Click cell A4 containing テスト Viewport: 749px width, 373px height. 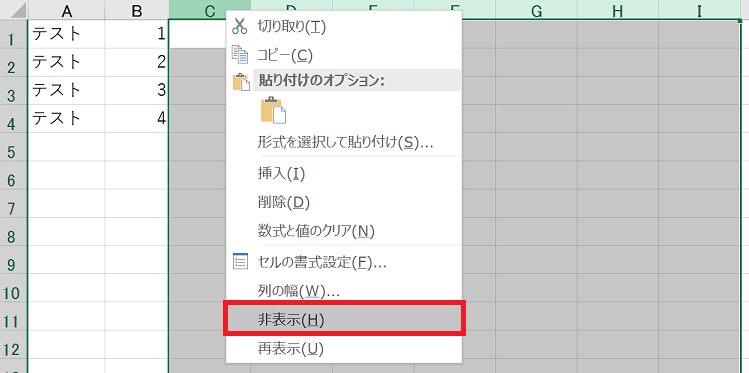coord(66,119)
